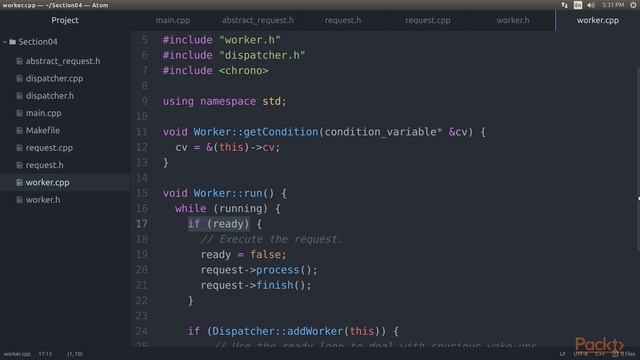Open main.cpp from the project tree
Screen dimensions: 640x360
click(x=43, y=113)
